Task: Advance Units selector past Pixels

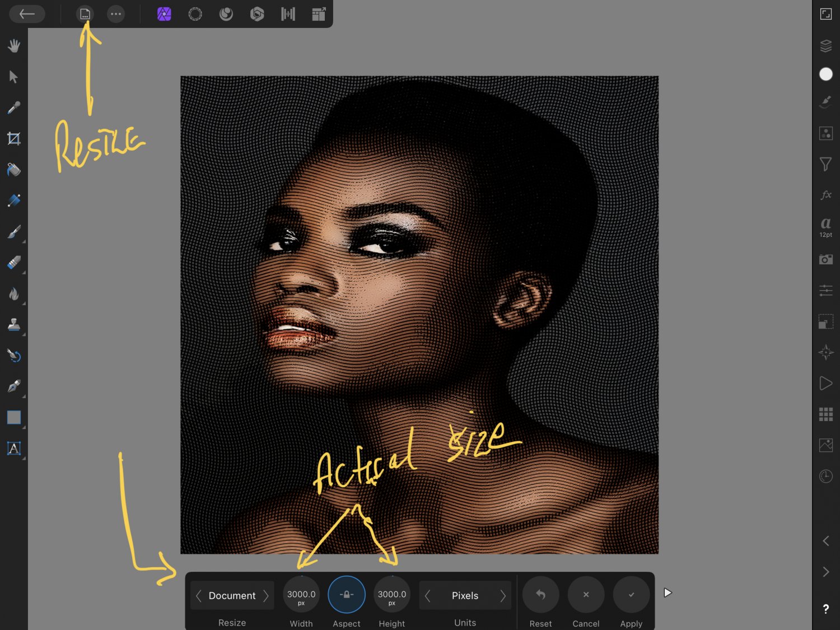Action: pos(502,596)
